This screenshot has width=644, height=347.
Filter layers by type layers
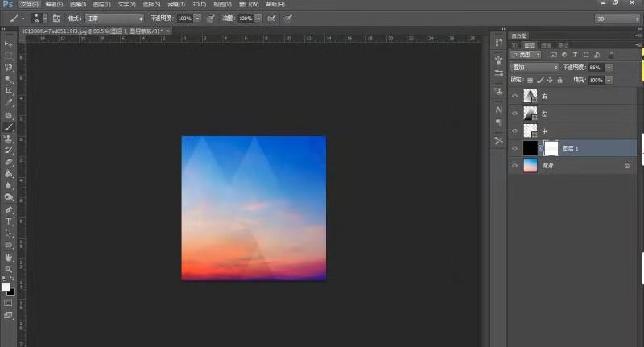click(x=575, y=55)
